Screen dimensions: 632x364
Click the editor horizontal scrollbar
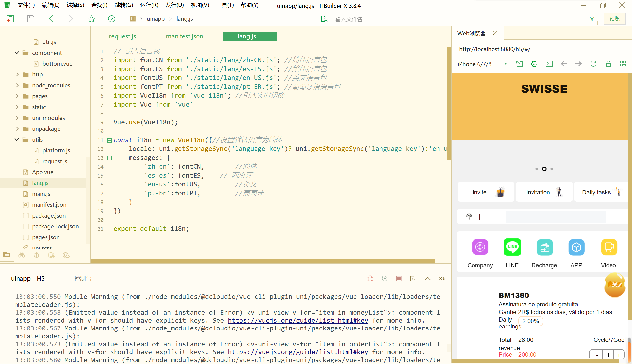(x=262, y=261)
